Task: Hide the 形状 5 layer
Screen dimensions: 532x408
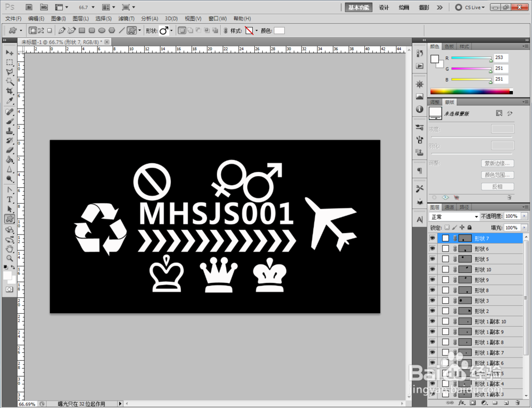Action: [433, 259]
